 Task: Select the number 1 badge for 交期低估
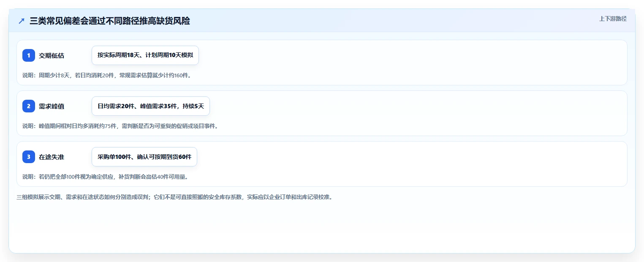pos(29,55)
